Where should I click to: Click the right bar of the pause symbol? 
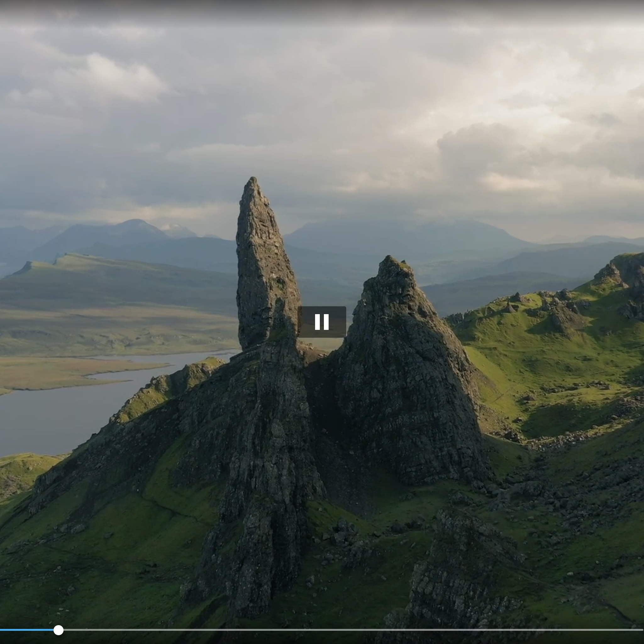326,322
